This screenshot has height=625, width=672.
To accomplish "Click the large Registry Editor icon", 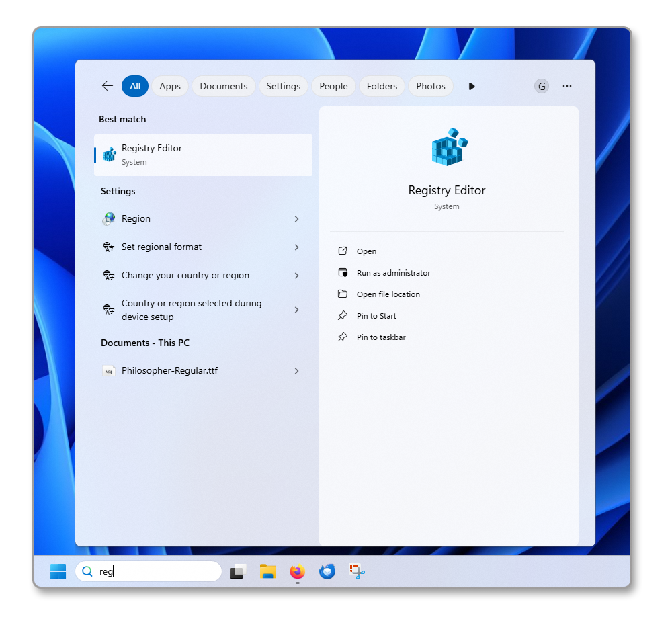I will point(448,147).
